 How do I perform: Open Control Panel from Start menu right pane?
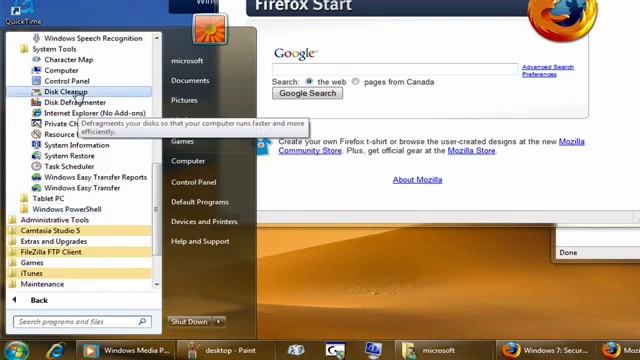click(193, 182)
